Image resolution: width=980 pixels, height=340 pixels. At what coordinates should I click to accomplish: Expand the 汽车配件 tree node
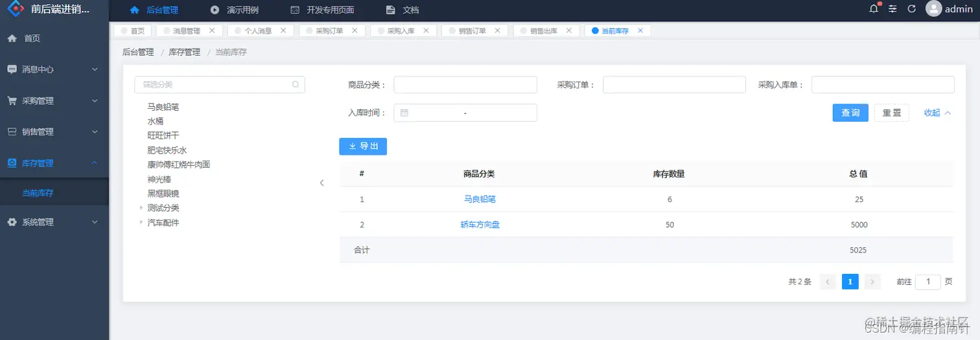[x=141, y=223]
